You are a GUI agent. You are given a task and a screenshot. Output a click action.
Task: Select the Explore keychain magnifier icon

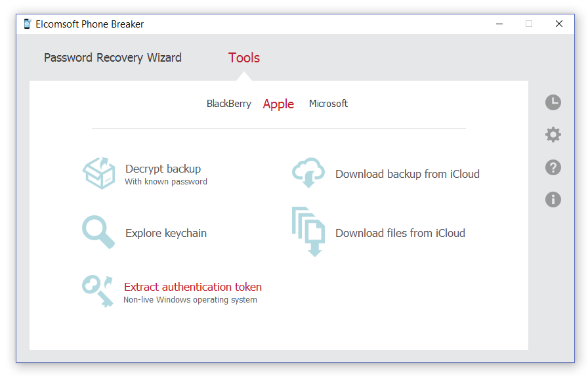98,232
